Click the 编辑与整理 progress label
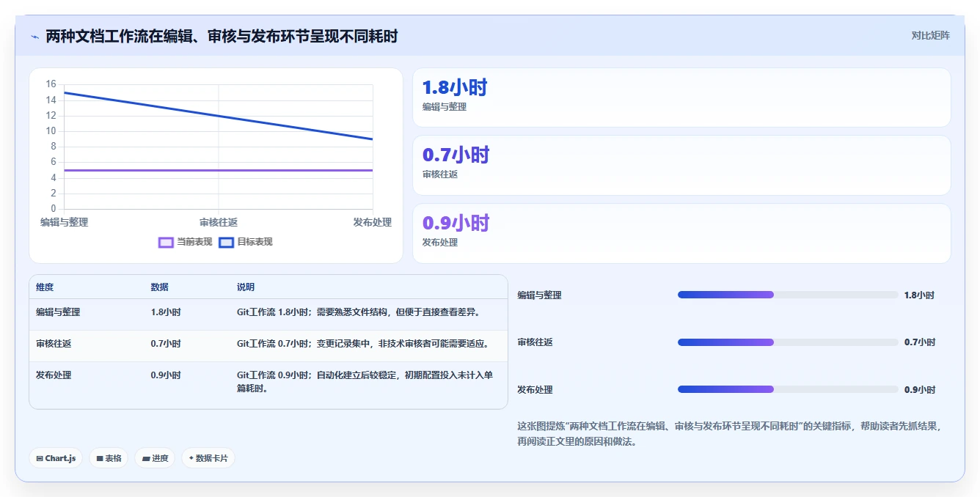The image size is (980, 497). (x=539, y=295)
